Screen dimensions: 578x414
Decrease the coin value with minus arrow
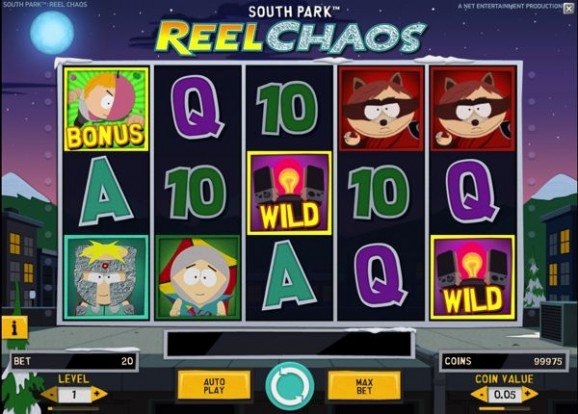(480, 394)
